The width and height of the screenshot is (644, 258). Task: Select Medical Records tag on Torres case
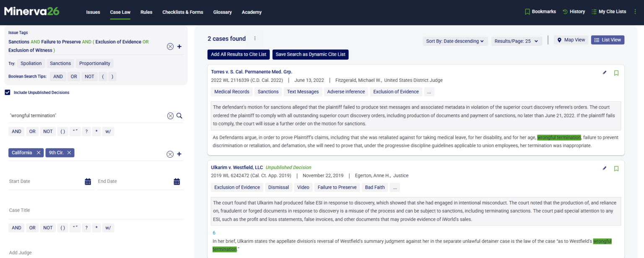[x=232, y=91]
